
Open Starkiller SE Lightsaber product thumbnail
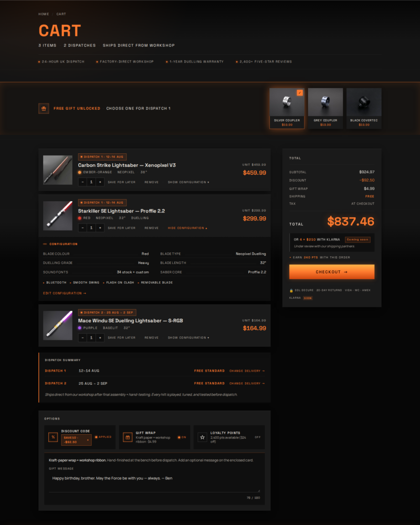click(58, 216)
